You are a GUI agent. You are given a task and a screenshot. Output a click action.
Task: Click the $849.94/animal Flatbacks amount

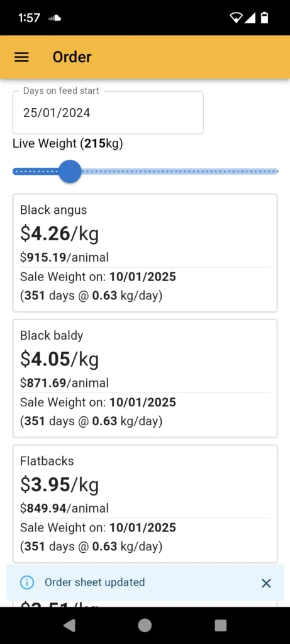coord(65,508)
